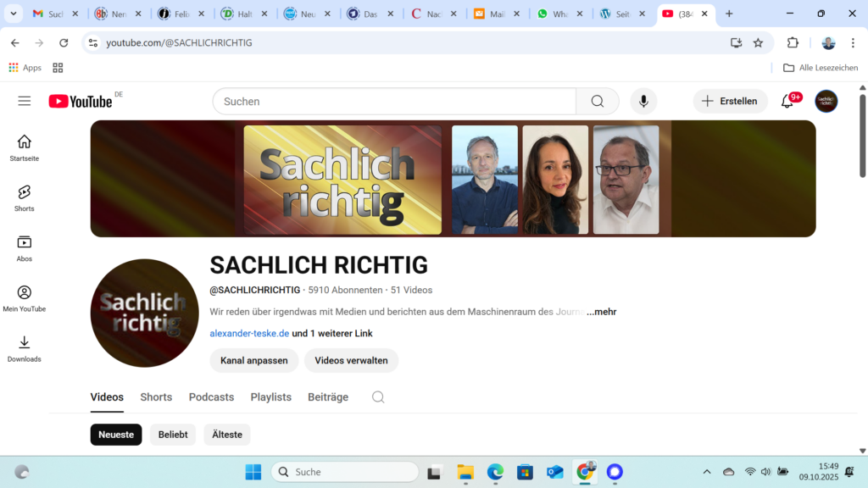
Task: Select the Neueste sort chip
Action: pyautogui.click(x=116, y=435)
